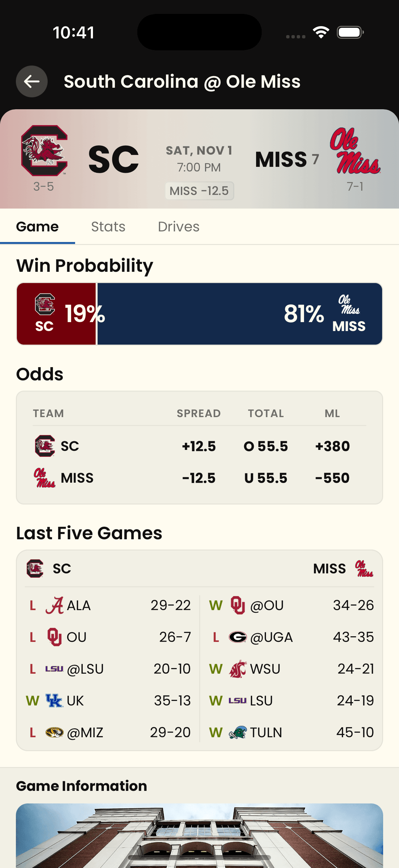Tap the Tulane Green Wave logo
The height and width of the screenshot is (868, 399).
click(x=238, y=733)
